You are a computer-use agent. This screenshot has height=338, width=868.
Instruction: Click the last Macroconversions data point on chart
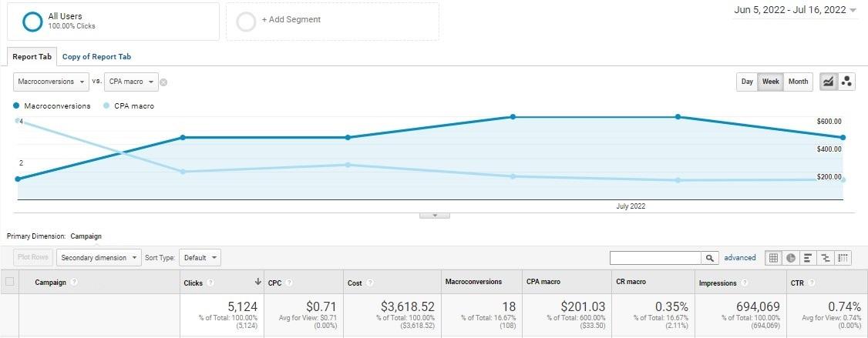(843, 137)
